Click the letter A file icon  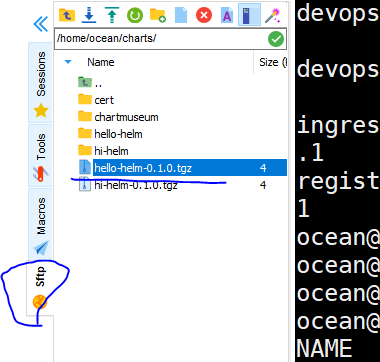tap(227, 15)
